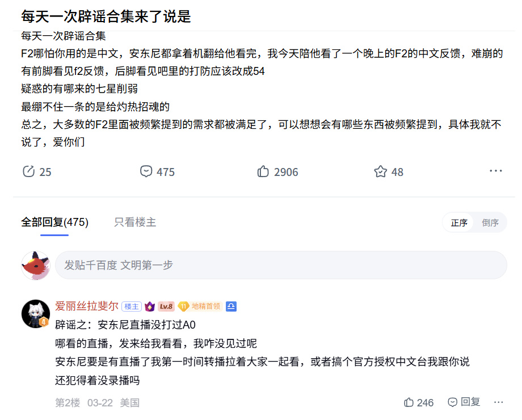Viewport: 522px width, 420px height.
Task: Switch sort order to 倒序
Action: click(490, 222)
